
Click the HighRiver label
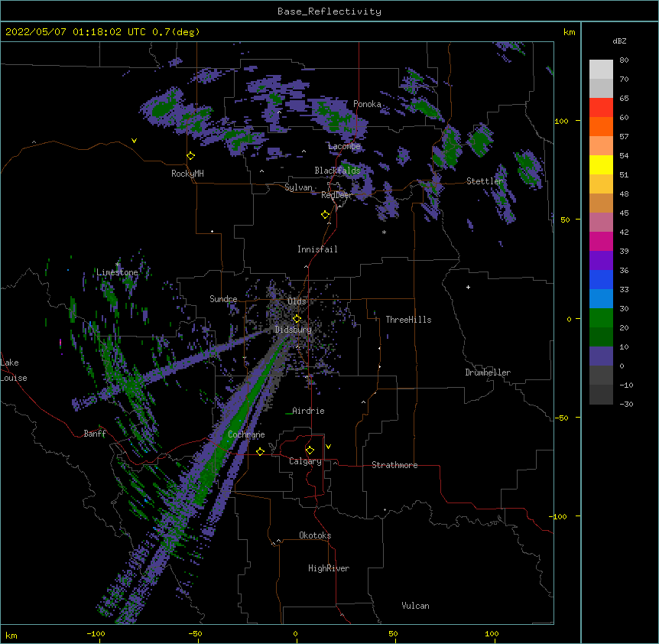pyautogui.click(x=329, y=568)
